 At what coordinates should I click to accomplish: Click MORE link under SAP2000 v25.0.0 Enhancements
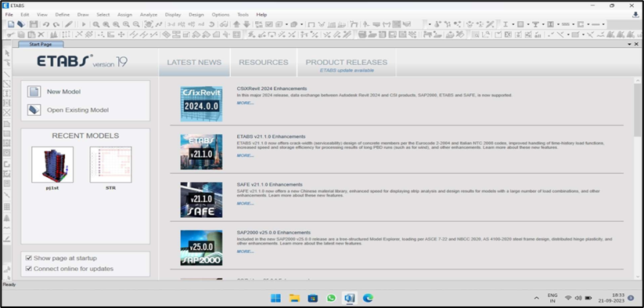(245, 252)
